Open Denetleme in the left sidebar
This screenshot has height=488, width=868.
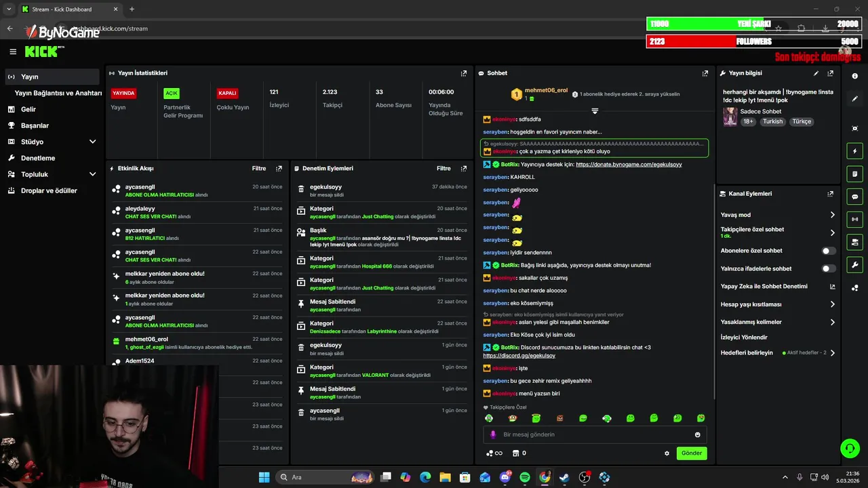[x=53, y=158]
